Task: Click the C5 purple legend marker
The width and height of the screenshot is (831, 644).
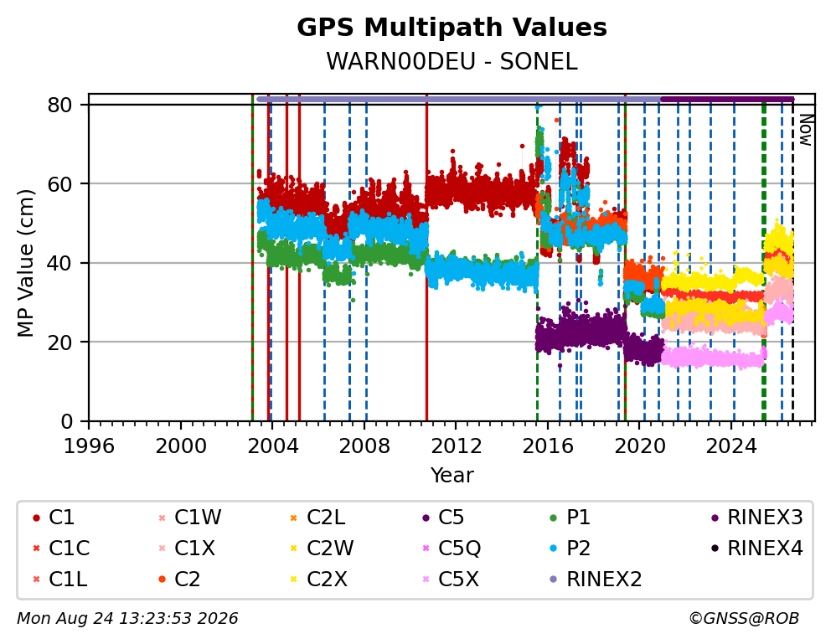Action: (x=426, y=518)
